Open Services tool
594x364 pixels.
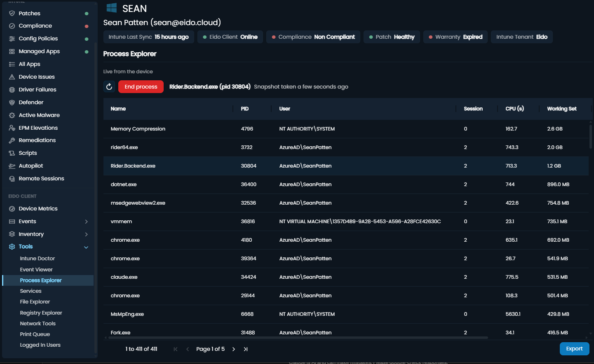click(x=31, y=291)
